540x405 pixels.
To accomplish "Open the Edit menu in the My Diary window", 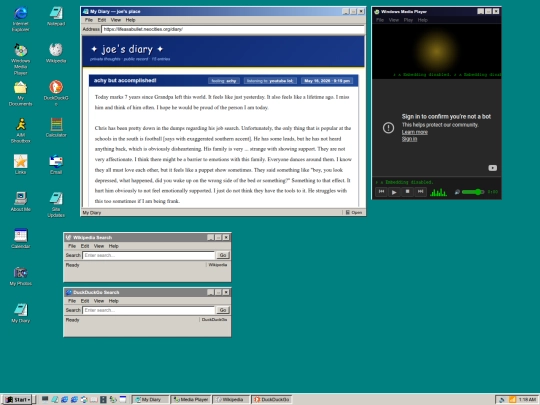I will [x=102, y=20].
